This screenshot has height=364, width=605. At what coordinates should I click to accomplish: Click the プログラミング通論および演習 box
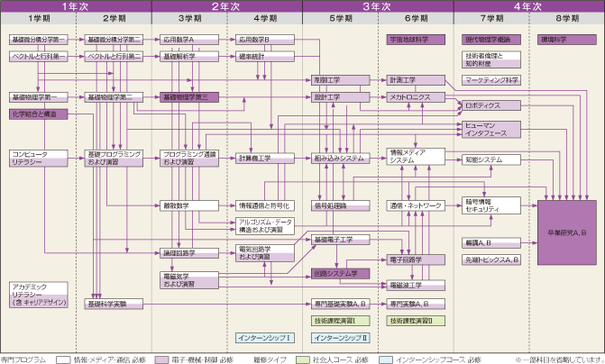coord(189,158)
